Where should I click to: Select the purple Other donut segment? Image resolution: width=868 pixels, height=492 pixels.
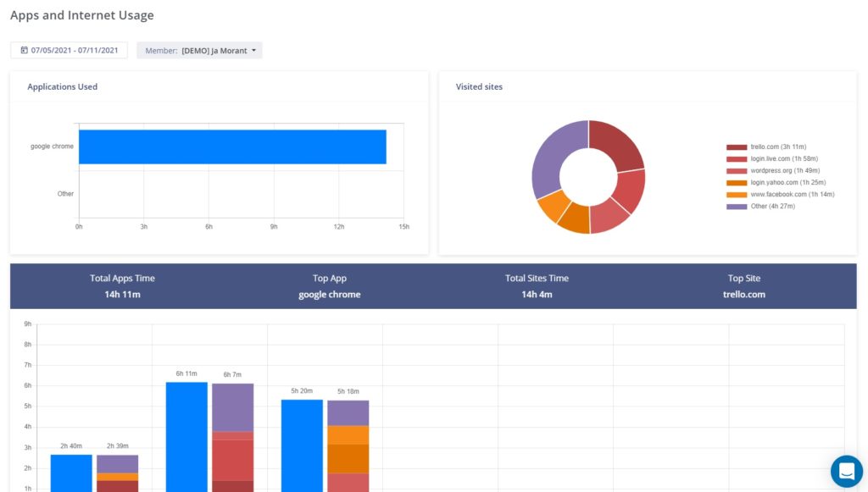[x=551, y=158]
